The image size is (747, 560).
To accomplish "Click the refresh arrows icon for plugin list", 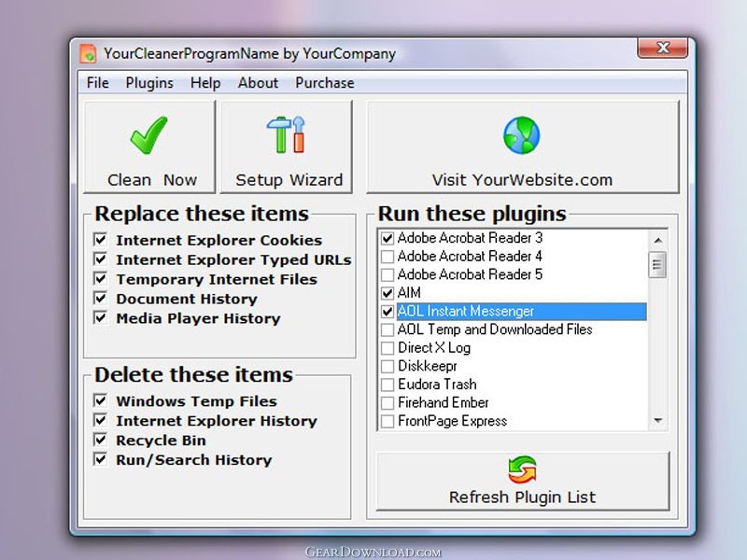I will pyautogui.click(x=522, y=469).
